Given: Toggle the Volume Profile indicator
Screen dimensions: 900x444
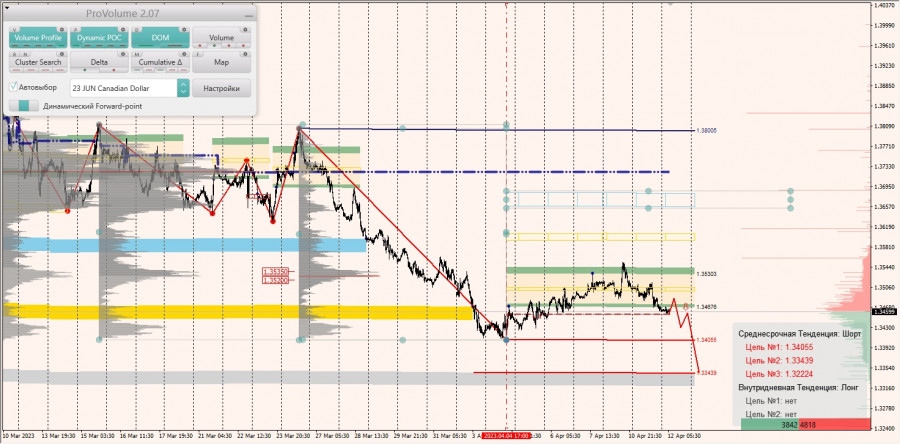Looking at the screenshot, I should (38, 38).
